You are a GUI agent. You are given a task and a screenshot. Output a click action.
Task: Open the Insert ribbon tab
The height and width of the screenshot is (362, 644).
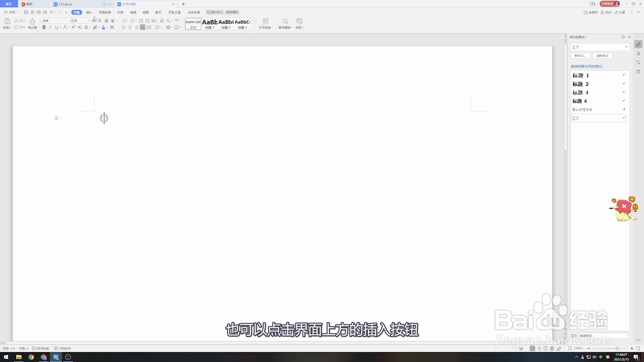click(89, 12)
